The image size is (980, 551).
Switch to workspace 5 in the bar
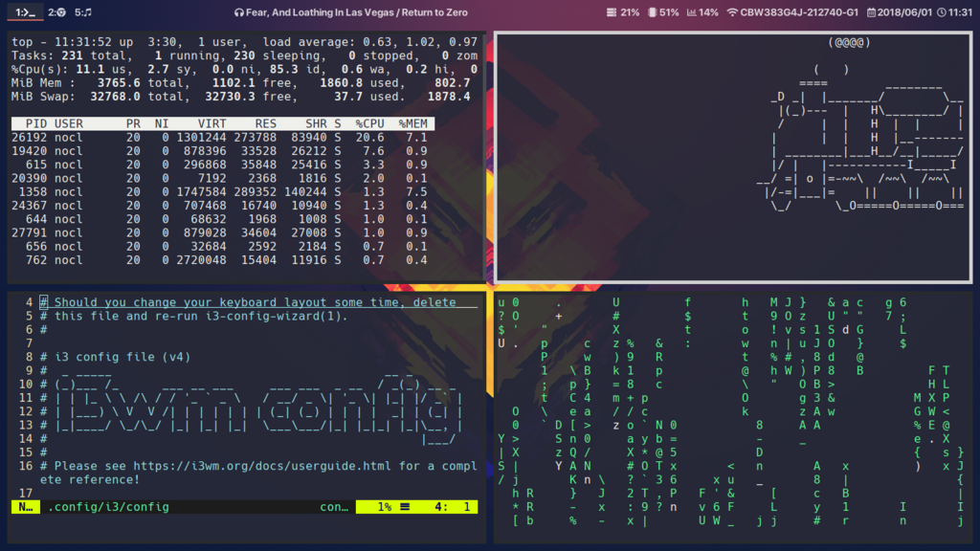pos(82,12)
